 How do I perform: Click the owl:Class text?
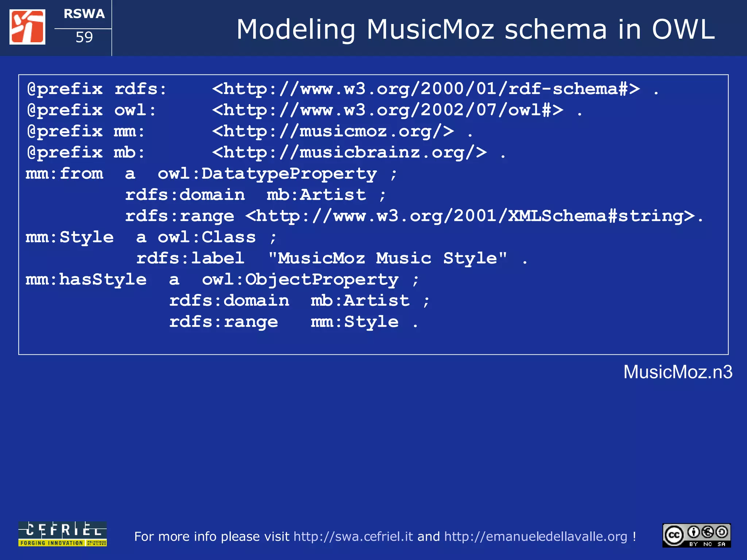[206, 237]
